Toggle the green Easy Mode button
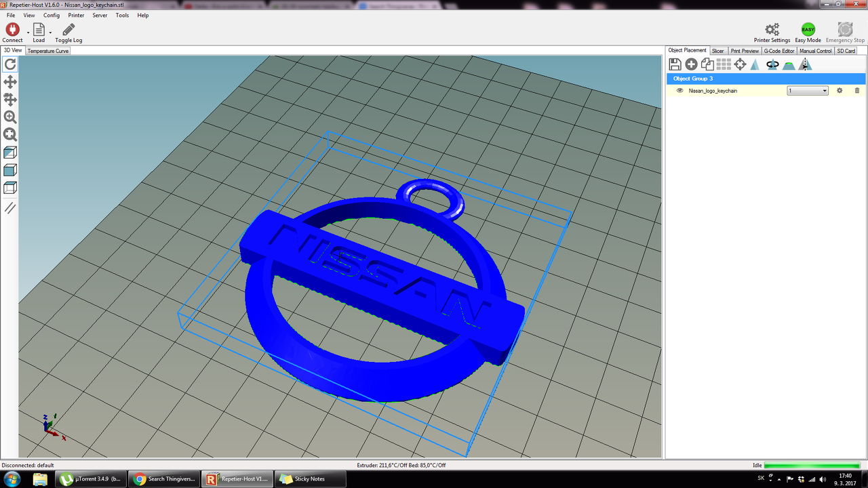This screenshot has height=488, width=868. click(808, 29)
